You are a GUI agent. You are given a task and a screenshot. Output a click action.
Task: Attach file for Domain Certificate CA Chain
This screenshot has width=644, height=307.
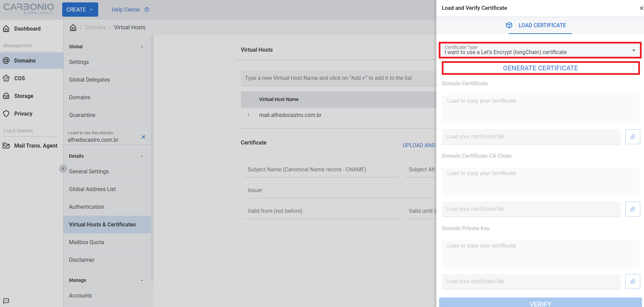point(633,209)
